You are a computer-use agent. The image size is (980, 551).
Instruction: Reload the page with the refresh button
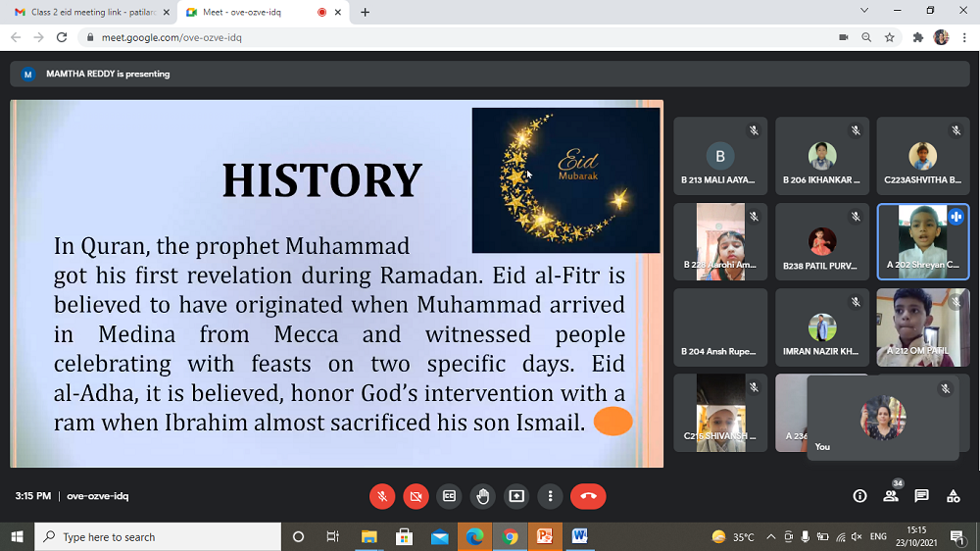tap(62, 37)
